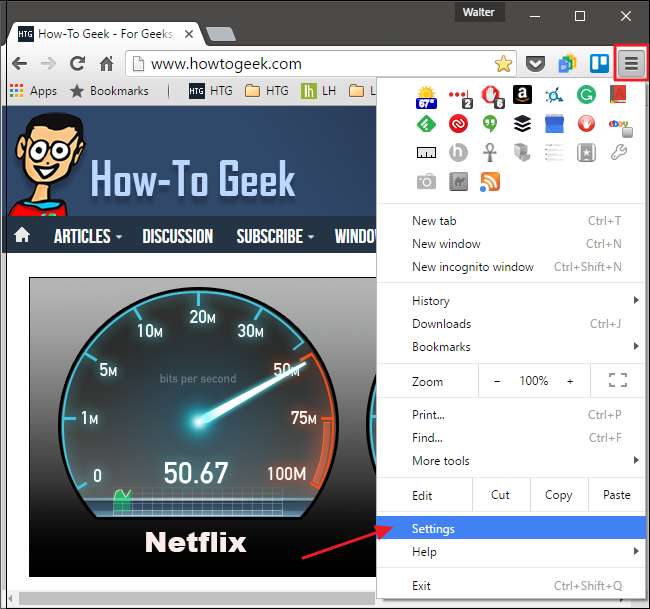Open the Chrome hamburger menu button
650x609 pixels.
631,63
